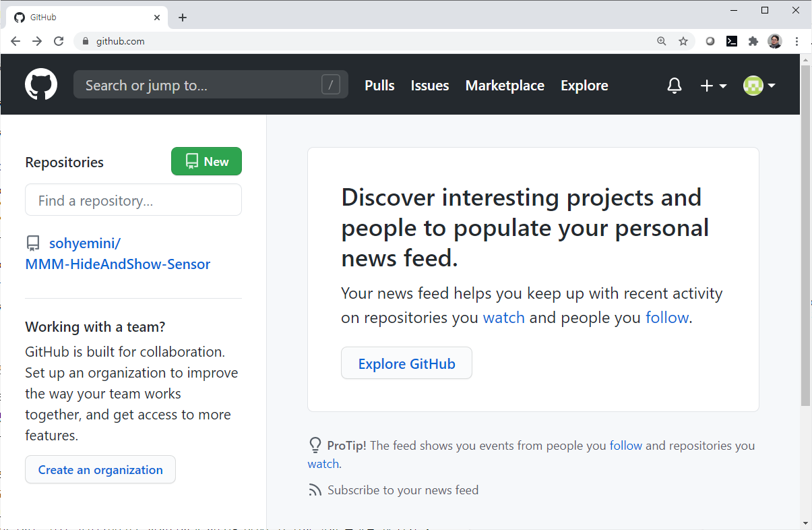Open the notifications bell

click(x=674, y=86)
